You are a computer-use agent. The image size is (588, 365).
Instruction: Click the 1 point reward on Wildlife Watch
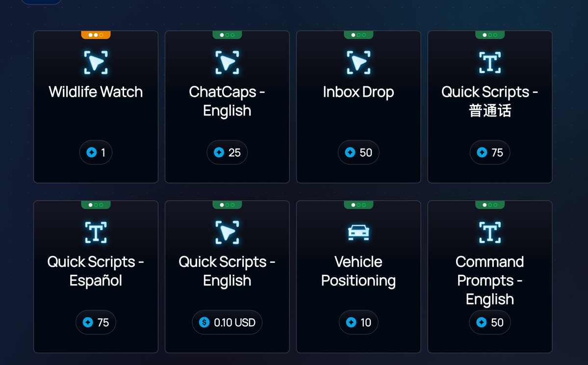96,152
